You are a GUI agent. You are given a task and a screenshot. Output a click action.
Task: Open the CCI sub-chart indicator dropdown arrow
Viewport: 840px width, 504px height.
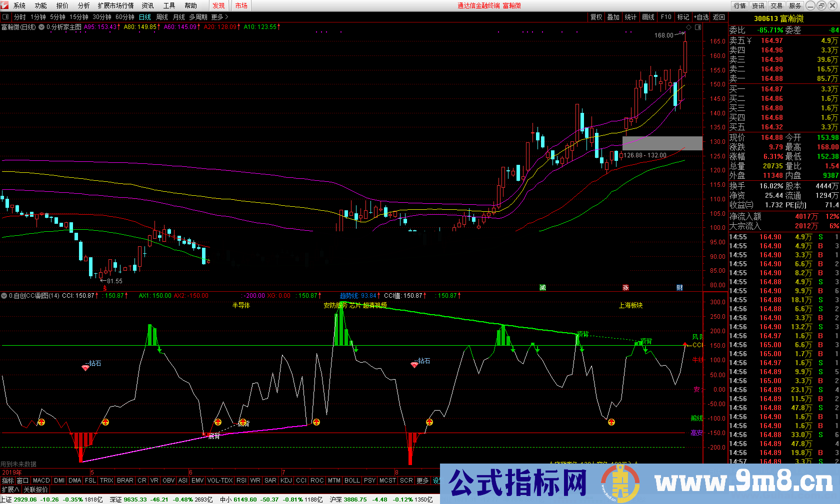pos(4,296)
